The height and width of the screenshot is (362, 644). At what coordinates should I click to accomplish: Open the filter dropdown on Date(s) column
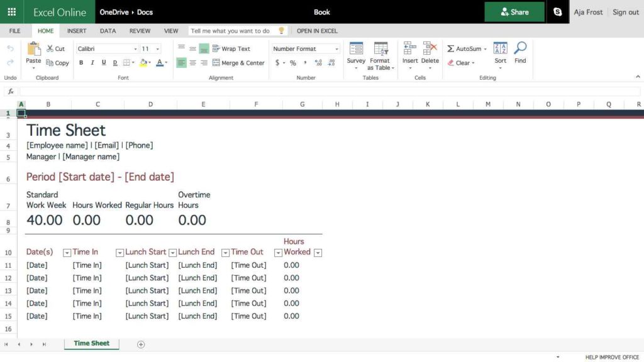click(x=67, y=252)
